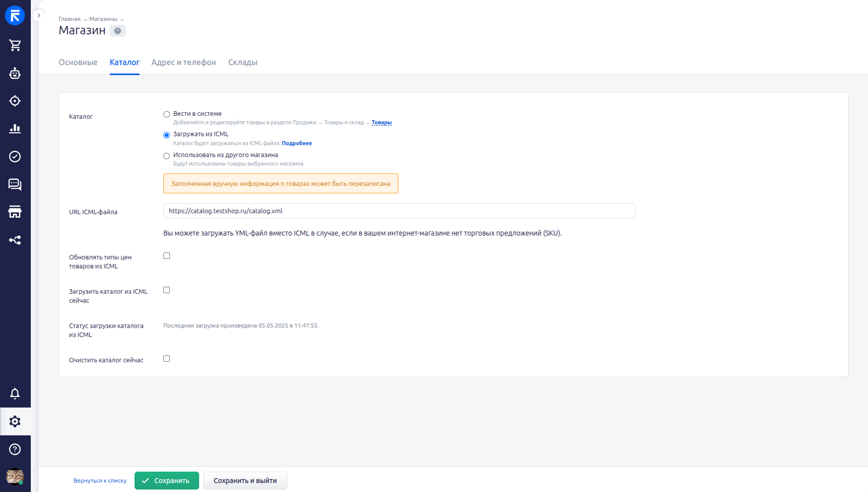Image resolution: width=868 pixels, height=492 pixels.
Task: Open the store icon in sidebar
Action: click(x=15, y=212)
